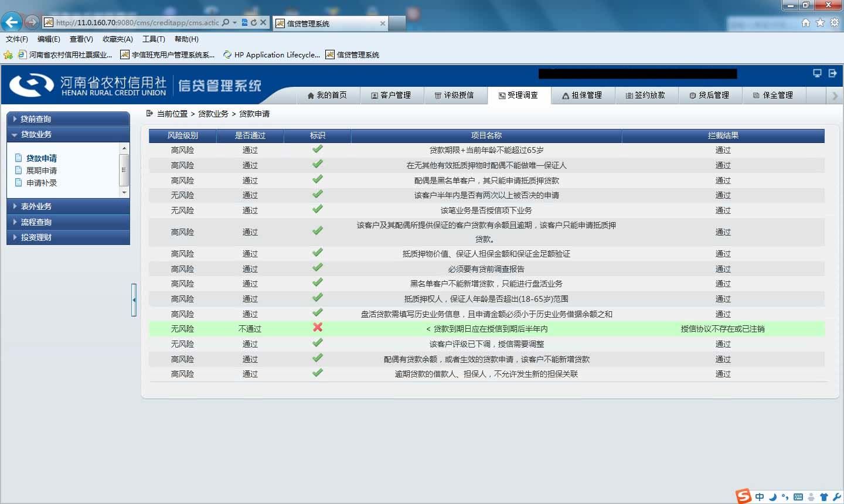The width and height of the screenshot is (844, 504).
Task: Open the 编辑(E) menu
Action: click(49, 39)
